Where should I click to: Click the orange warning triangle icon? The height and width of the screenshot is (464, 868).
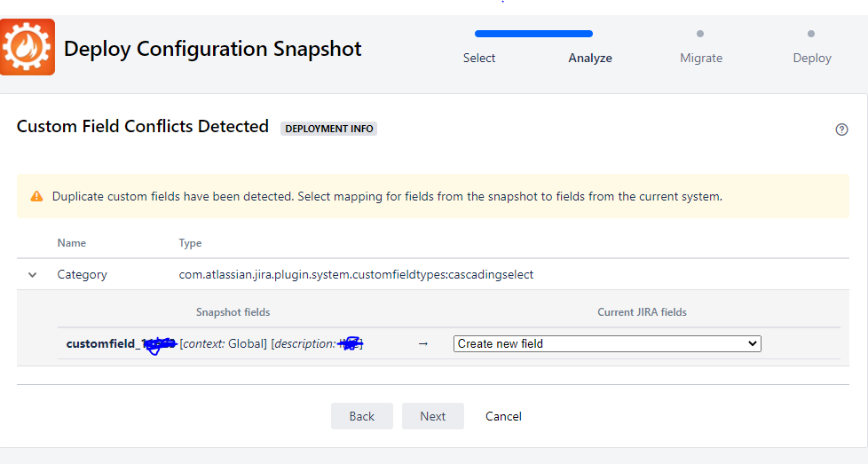click(36, 196)
